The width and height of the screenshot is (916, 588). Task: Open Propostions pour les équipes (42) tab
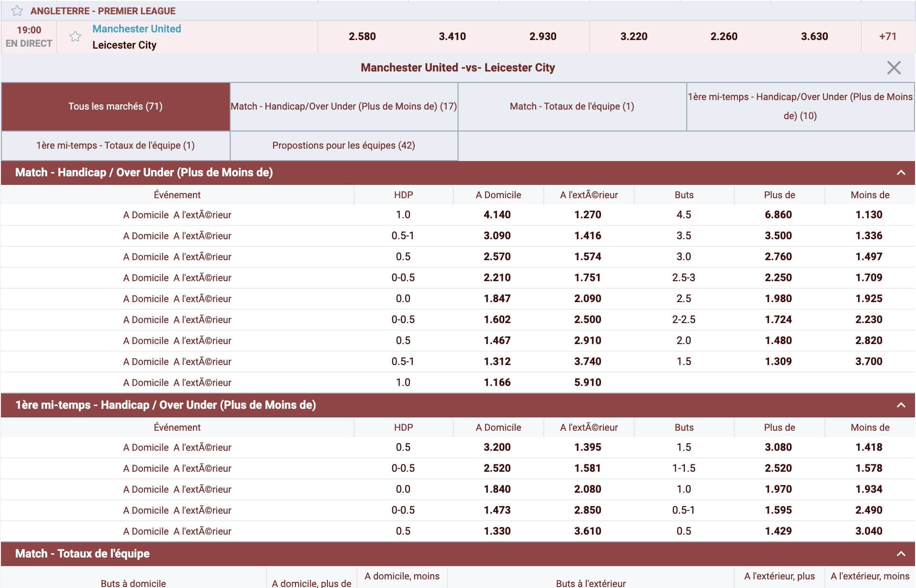click(344, 145)
